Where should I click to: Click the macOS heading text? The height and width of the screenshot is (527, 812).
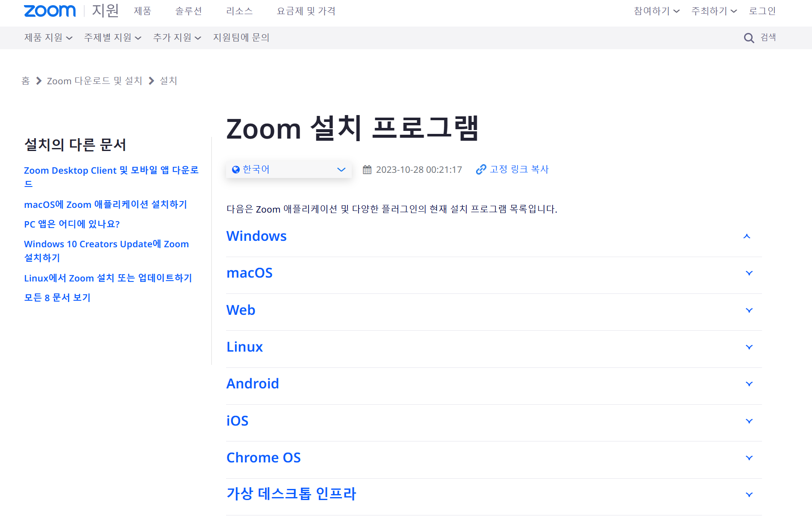coord(250,273)
